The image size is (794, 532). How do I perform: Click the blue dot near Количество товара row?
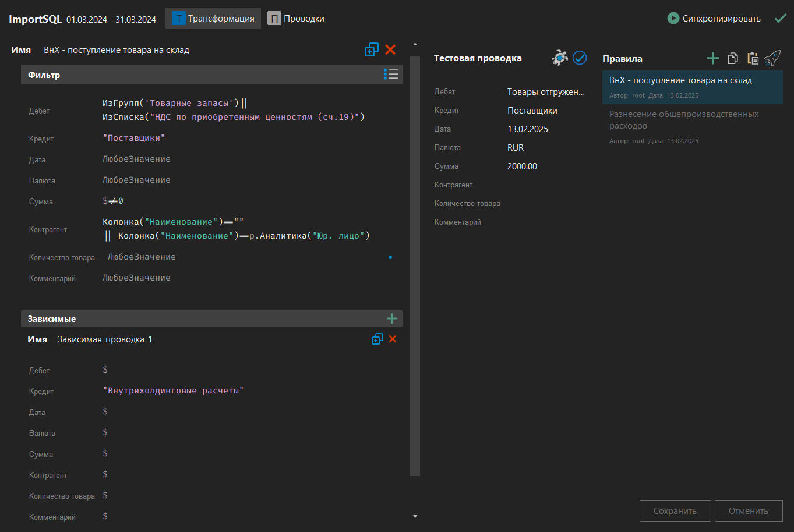390,257
